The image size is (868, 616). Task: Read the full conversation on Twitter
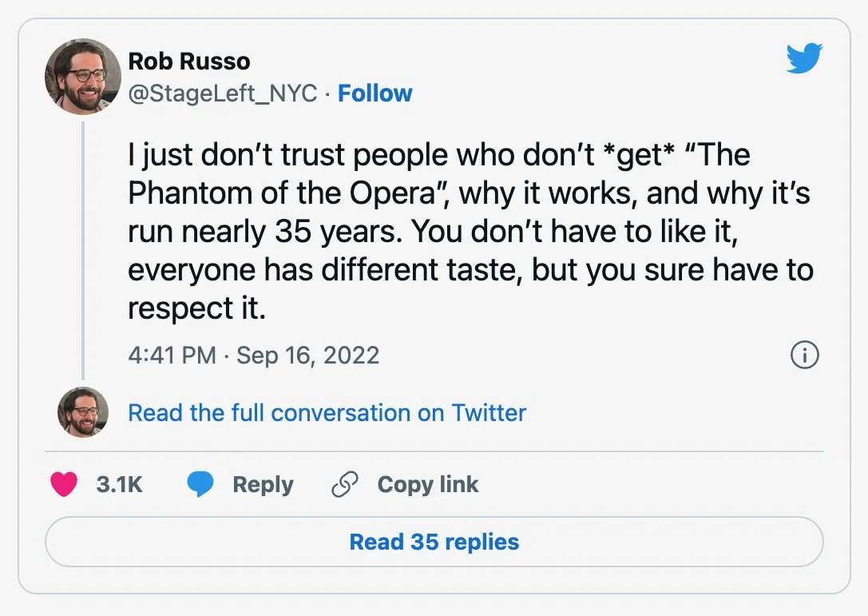pos(327,413)
